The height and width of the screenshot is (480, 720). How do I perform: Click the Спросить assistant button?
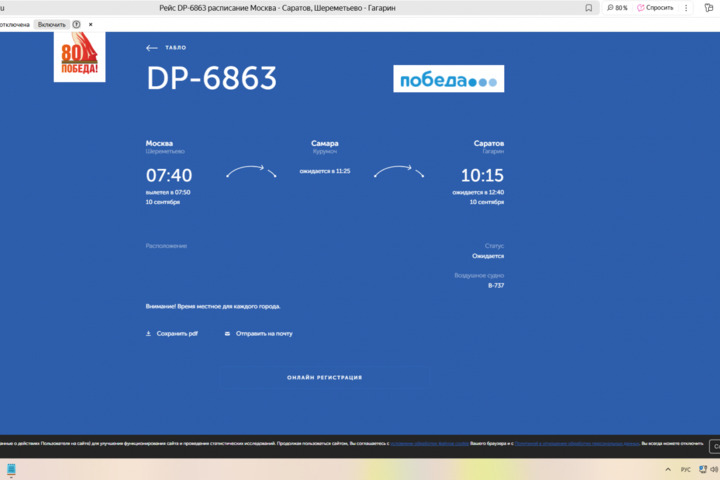pyautogui.click(x=655, y=8)
